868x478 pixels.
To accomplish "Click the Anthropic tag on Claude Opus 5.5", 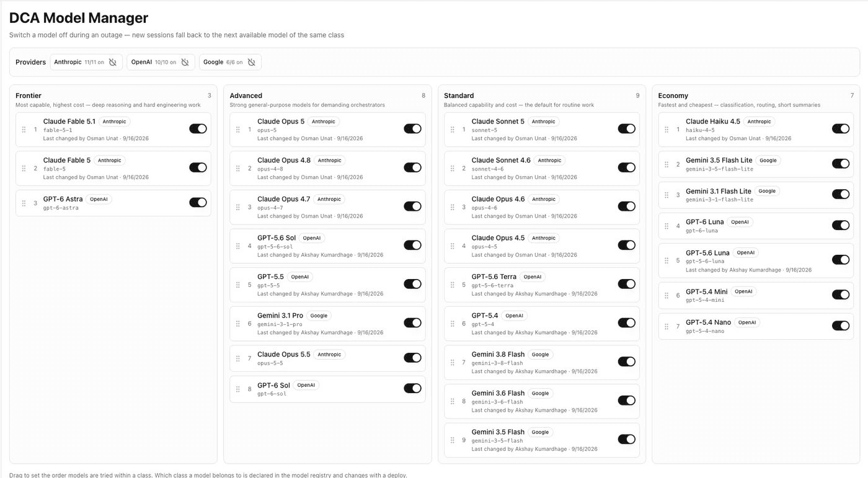I will pyautogui.click(x=329, y=355).
